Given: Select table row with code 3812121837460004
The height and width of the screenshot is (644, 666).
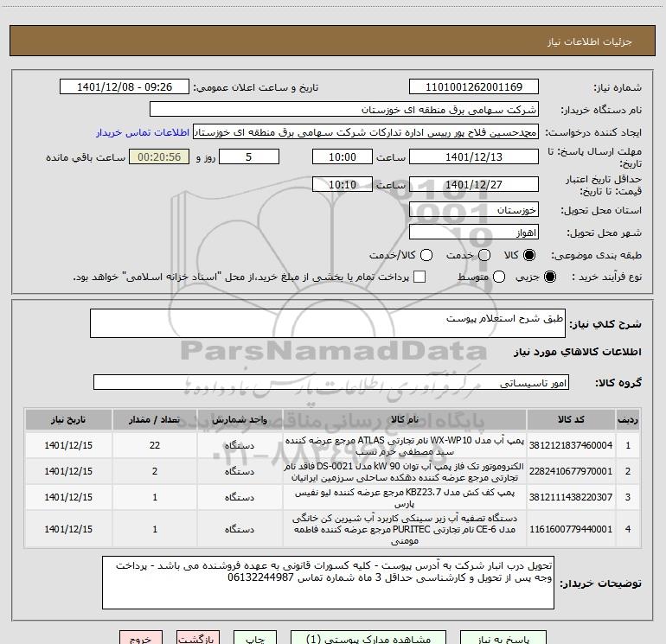Looking at the screenshot, I should tap(333, 445).
